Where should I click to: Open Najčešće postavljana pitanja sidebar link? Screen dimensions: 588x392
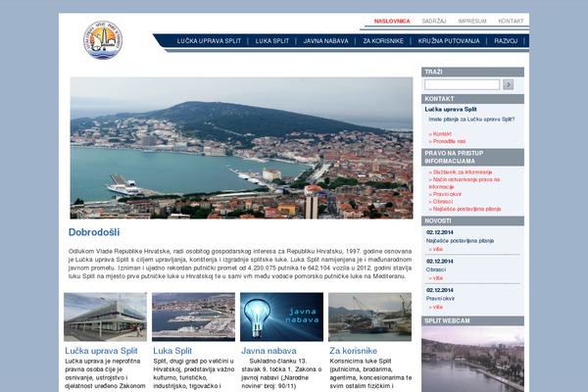tap(465, 209)
